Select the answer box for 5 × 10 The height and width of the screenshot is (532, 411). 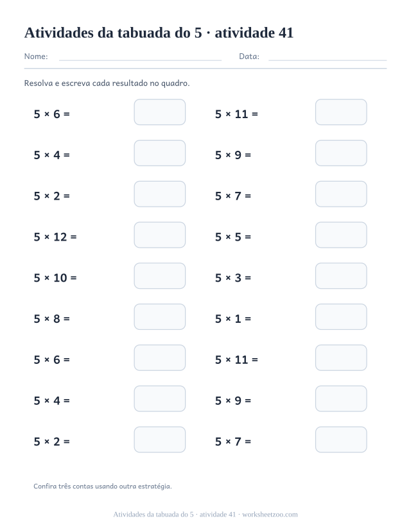pos(159,276)
